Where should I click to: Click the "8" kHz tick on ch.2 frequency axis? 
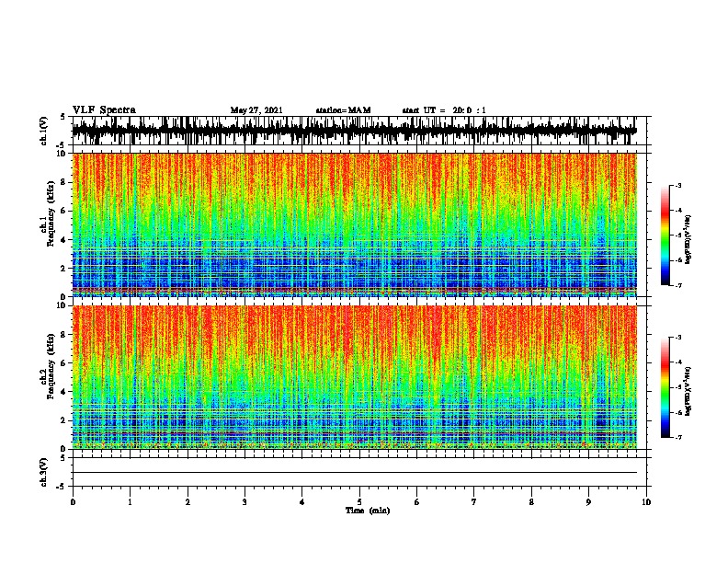[63, 335]
